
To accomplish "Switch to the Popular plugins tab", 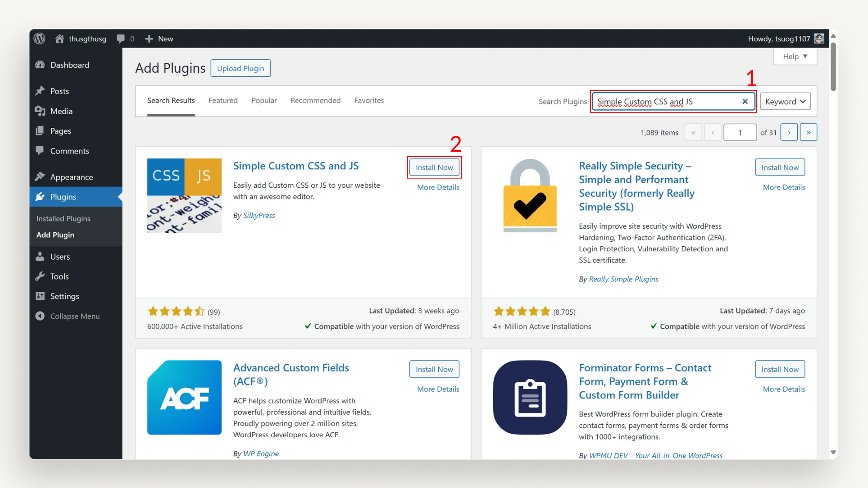I will click(x=264, y=100).
